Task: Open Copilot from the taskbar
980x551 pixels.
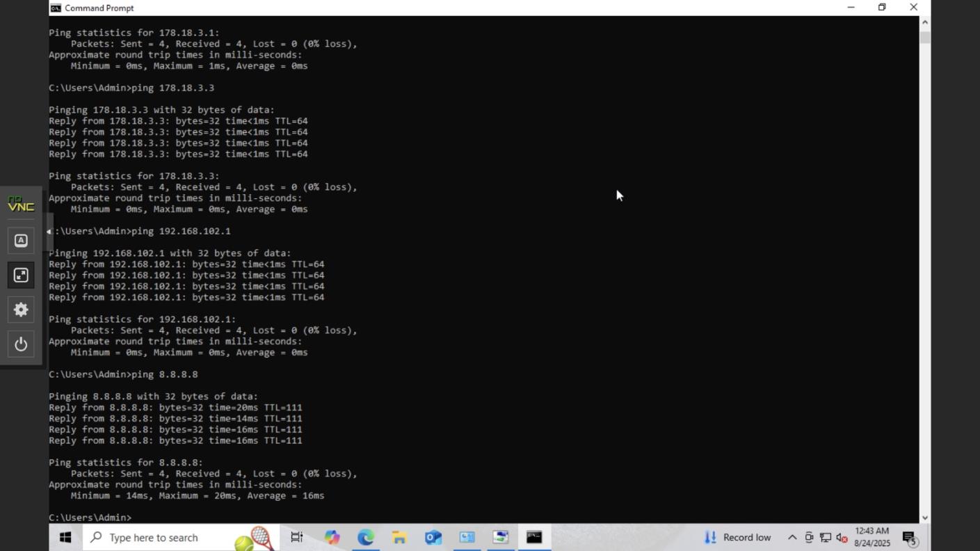Action: [332, 536]
